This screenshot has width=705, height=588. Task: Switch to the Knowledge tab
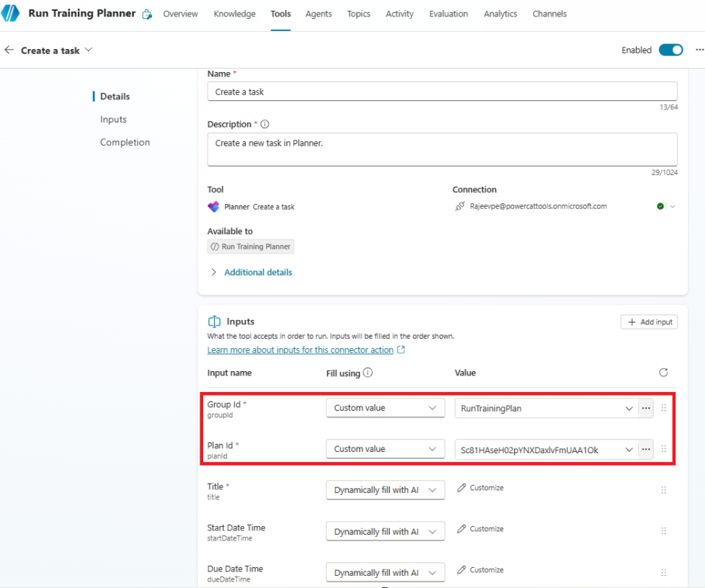coord(234,14)
